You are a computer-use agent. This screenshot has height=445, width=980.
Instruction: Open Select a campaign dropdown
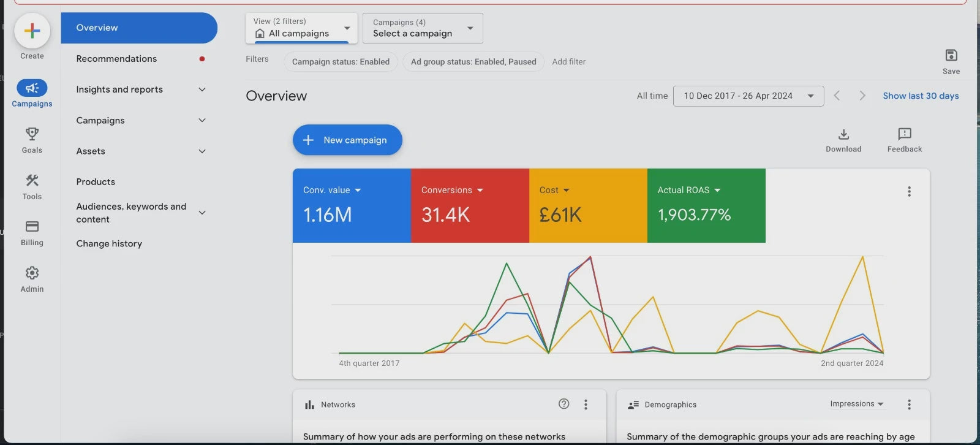[x=423, y=28]
